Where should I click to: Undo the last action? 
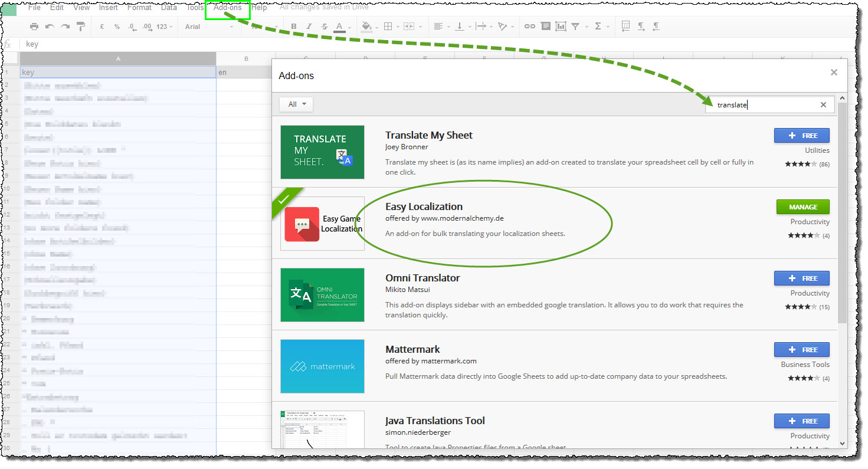click(x=50, y=27)
